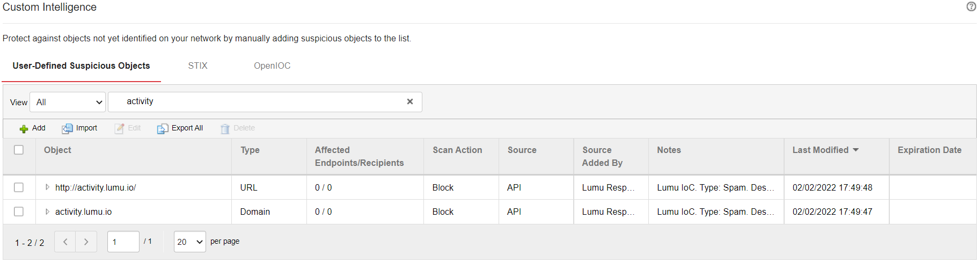Click activity.lumu.io object text
980x262 pixels.
pyautogui.click(x=83, y=212)
